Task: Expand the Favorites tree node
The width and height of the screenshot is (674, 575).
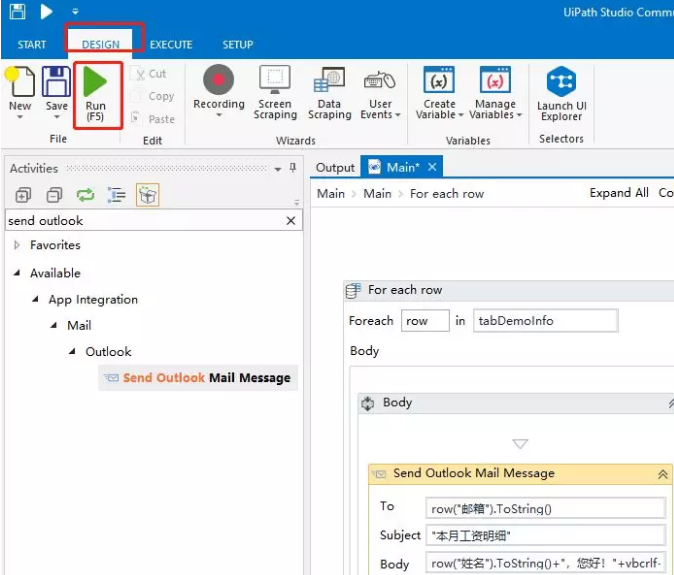Action: [x=17, y=245]
